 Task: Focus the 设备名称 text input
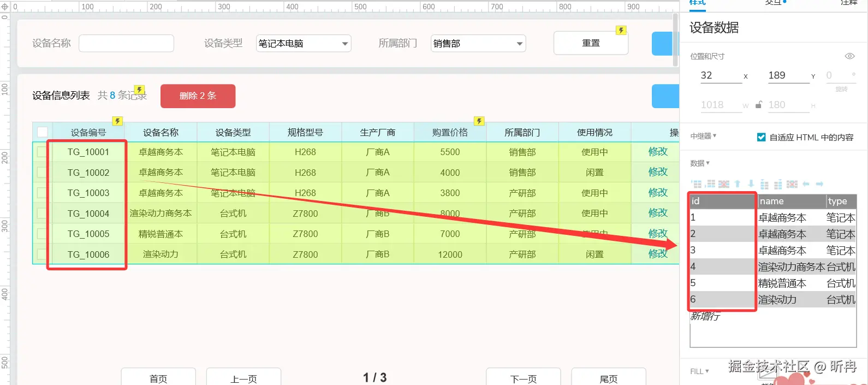(x=126, y=43)
